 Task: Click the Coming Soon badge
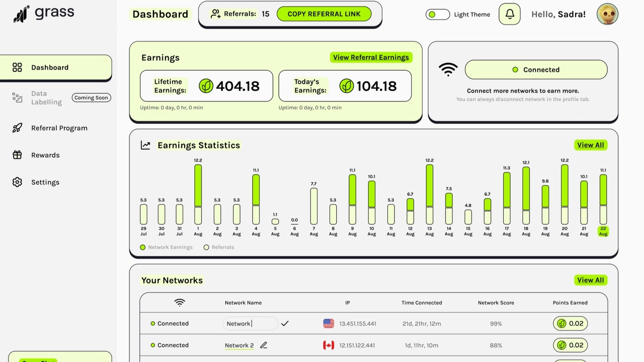pos(91,98)
